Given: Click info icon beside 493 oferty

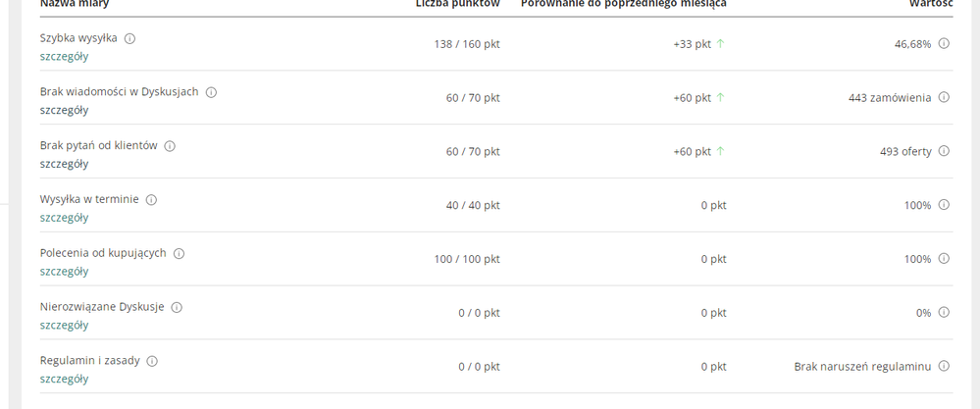Looking at the screenshot, I should click(944, 151).
